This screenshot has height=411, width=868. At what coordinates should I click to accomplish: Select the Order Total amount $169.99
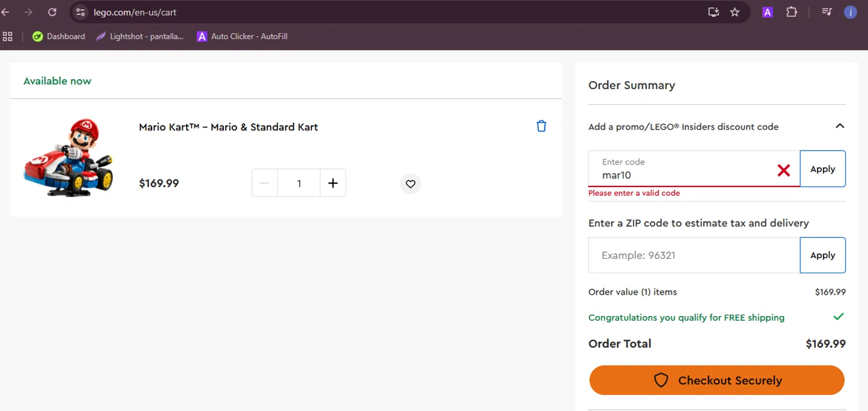tap(826, 344)
